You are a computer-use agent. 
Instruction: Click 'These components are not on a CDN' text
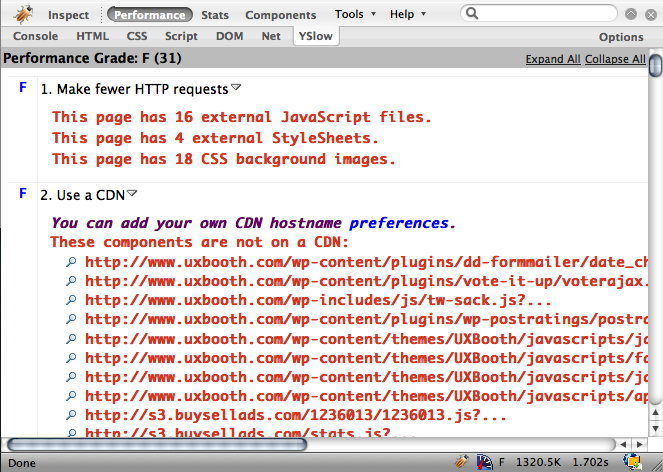coord(199,242)
